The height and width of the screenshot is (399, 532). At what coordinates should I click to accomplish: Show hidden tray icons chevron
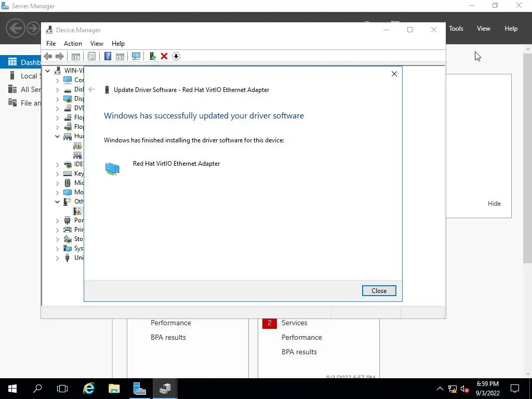440,389
